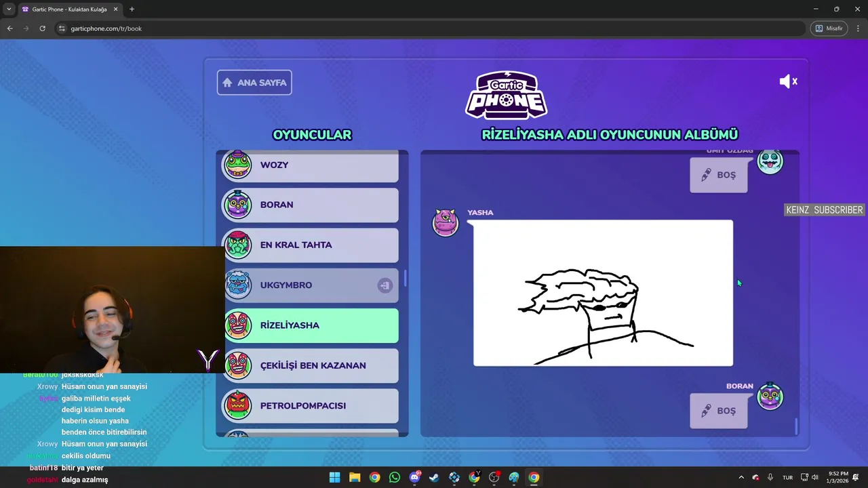Click ÇEKİLİŞİ BEN KAZANAN's avatar
The width and height of the screenshot is (868, 488).
(x=238, y=365)
